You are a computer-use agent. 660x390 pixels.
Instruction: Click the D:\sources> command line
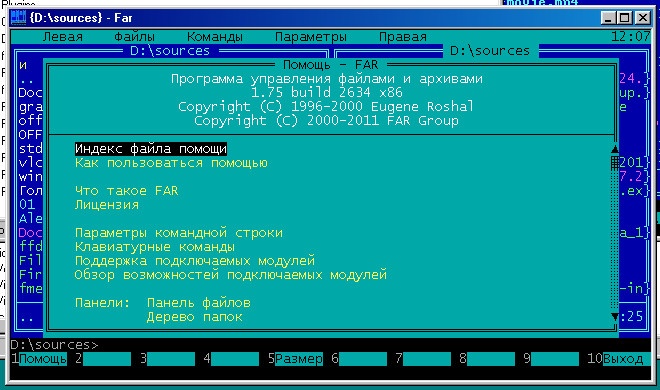click(x=330, y=345)
